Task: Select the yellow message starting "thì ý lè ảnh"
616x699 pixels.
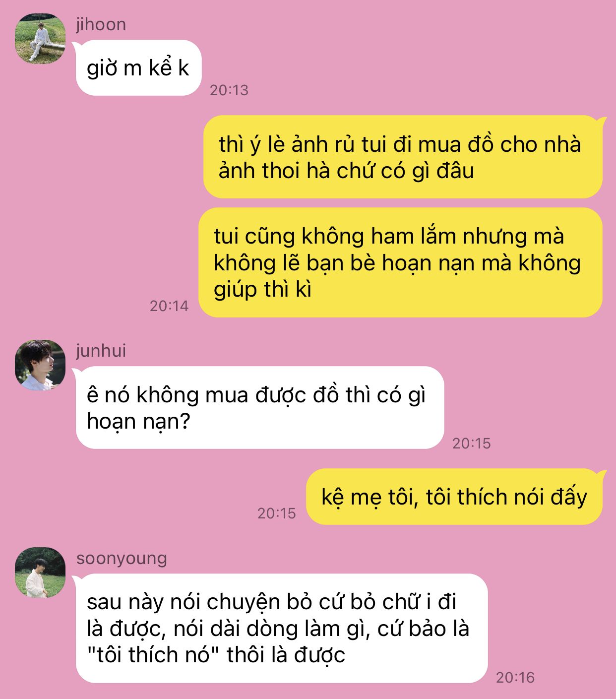Action: pyautogui.click(x=403, y=157)
